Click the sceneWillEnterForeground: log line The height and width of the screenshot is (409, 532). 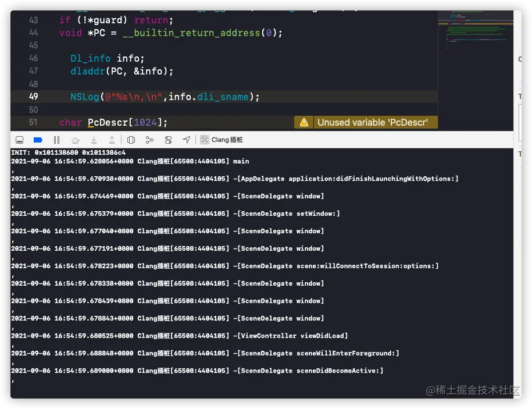(x=205, y=353)
